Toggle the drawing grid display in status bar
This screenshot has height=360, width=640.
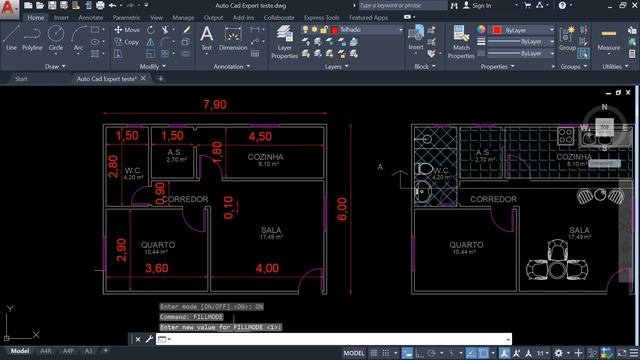click(x=374, y=353)
